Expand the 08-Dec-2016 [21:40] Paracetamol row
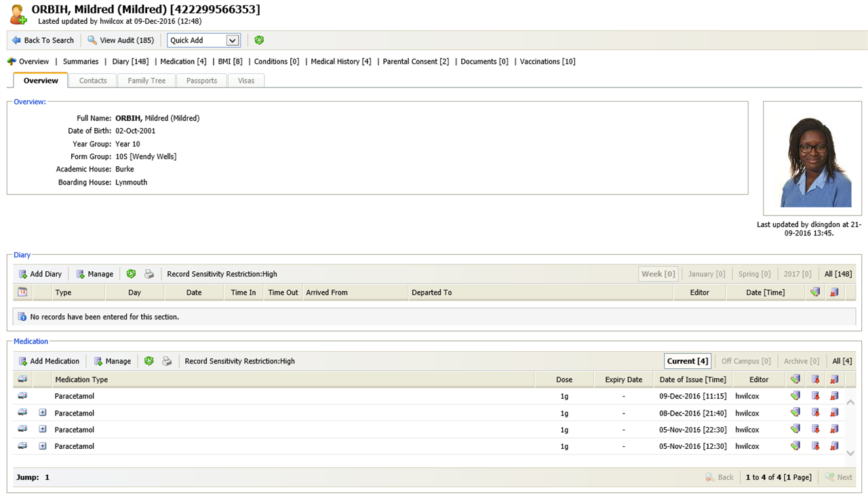The width and height of the screenshot is (868, 499). click(42, 413)
